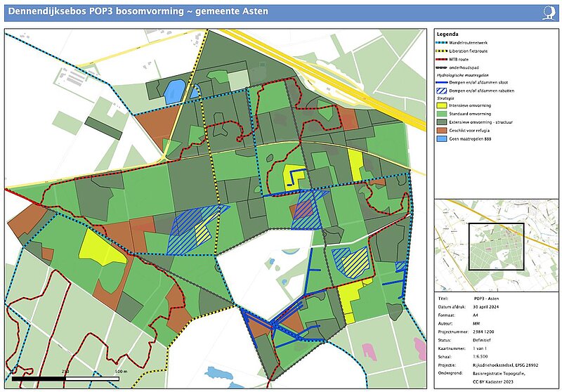Click the organization logo in the title bar

pos(549,12)
